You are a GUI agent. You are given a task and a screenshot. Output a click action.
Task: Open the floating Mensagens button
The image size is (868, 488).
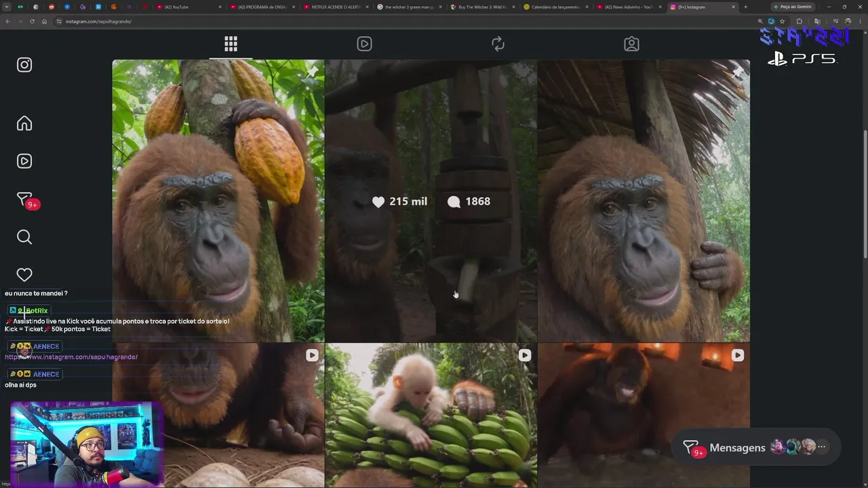pyautogui.click(x=755, y=447)
